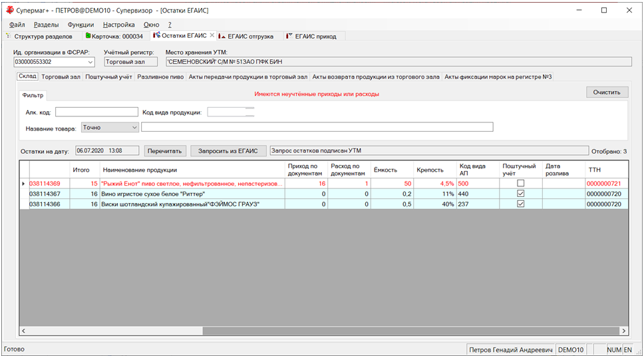644x356 pixels.
Task: Click the row indicator arrow of the first grid row
Action: coord(24,183)
